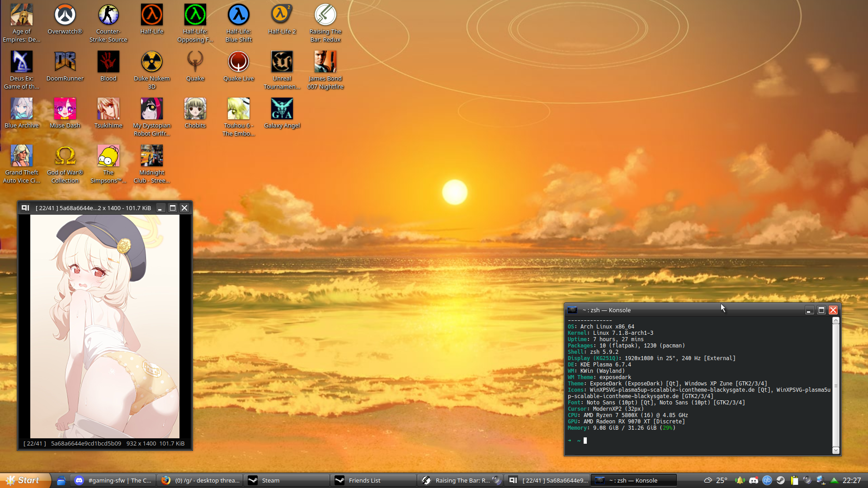Click the Konsole scrollbar up arrow
This screenshot has height=488, width=868.
(836, 320)
